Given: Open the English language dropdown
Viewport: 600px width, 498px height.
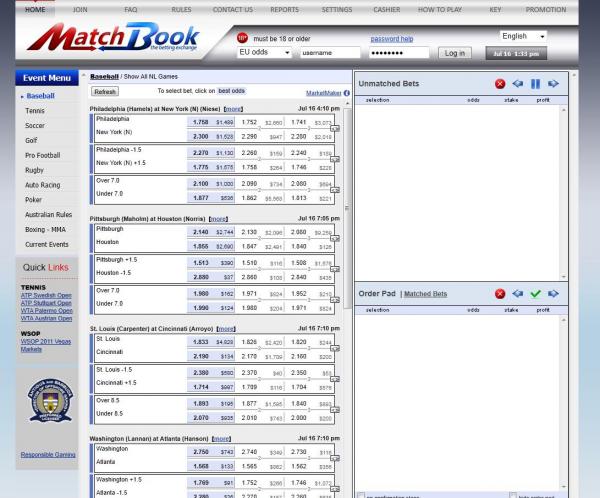Looking at the screenshot, I should tap(523, 36).
